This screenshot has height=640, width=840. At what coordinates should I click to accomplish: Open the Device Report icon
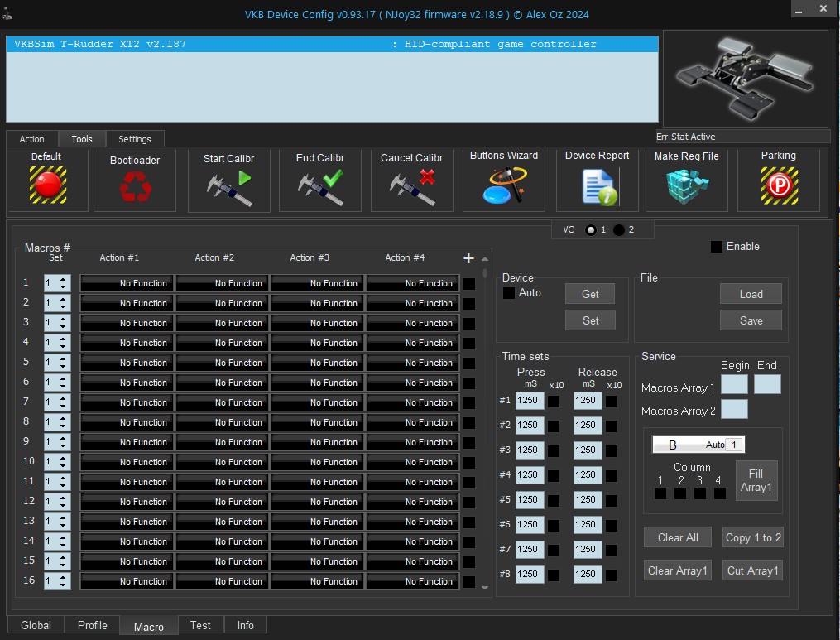pos(598,187)
